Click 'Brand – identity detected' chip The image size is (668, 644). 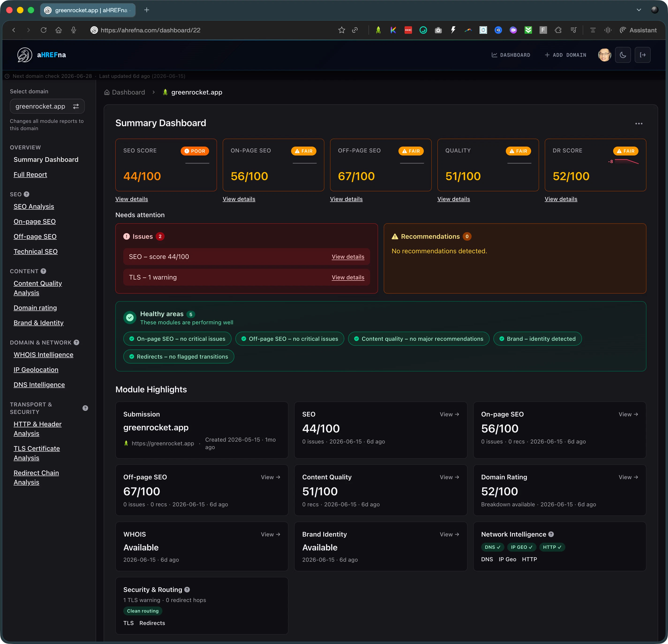537,339
